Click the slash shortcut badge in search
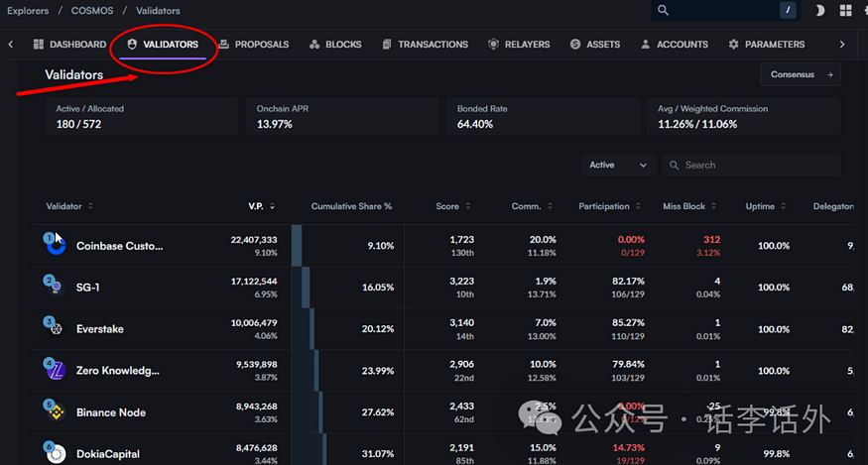This screenshot has height=465, width=868. point(788,10)
